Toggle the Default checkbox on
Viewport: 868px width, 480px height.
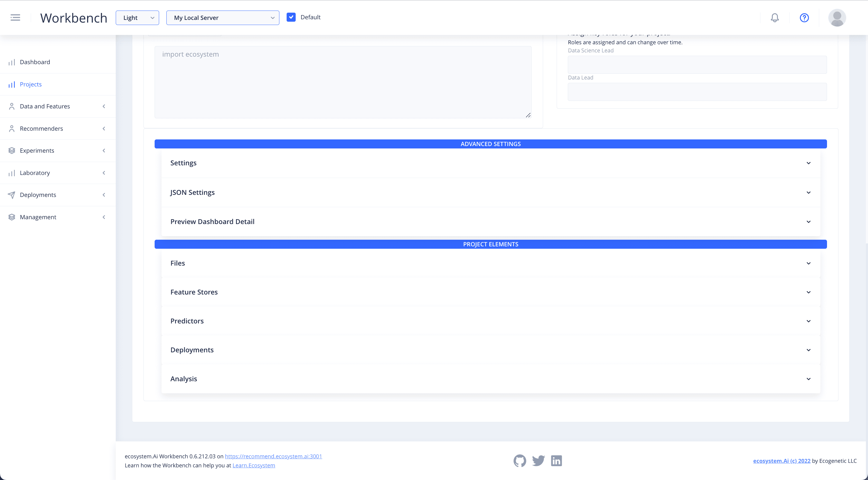click(291, 17)
